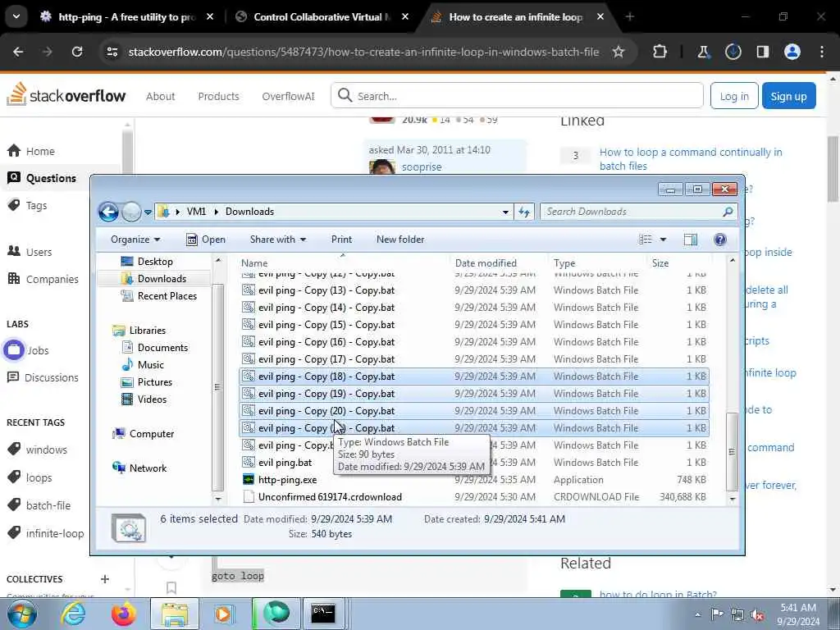Bookmark this page with the star icon

coord(619,52)
